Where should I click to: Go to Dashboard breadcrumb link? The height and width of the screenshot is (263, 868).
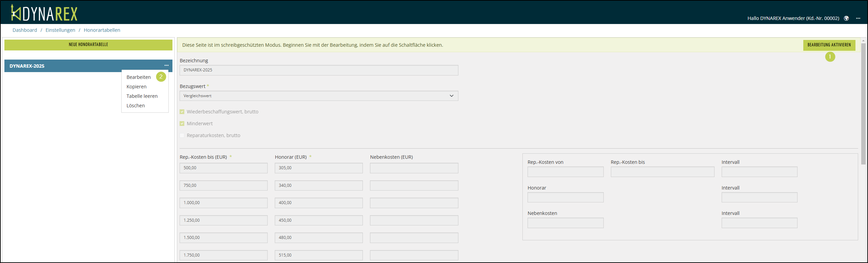pyautogui.click(x=25, y=30)
